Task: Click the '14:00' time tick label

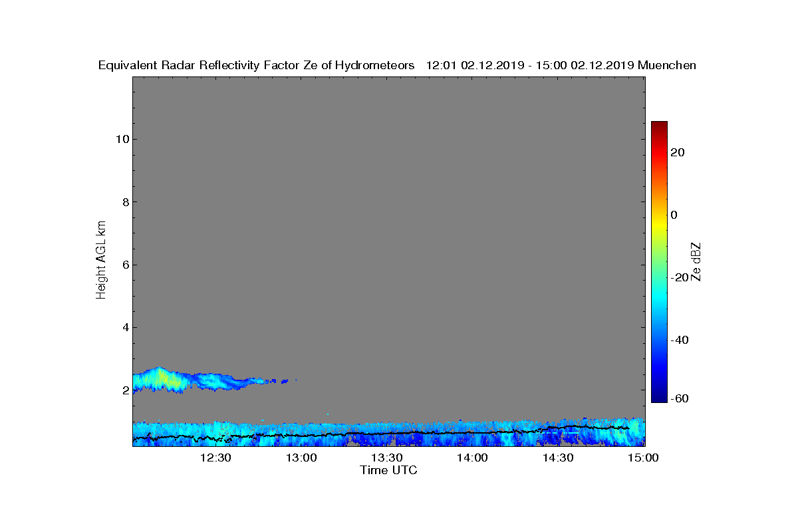Action: tap(472, 458)
